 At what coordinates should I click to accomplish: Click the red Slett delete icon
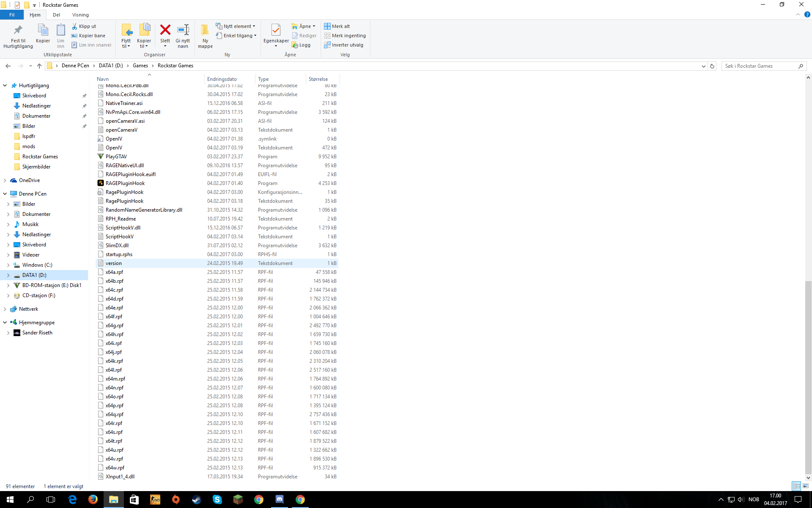coord(165,30)
